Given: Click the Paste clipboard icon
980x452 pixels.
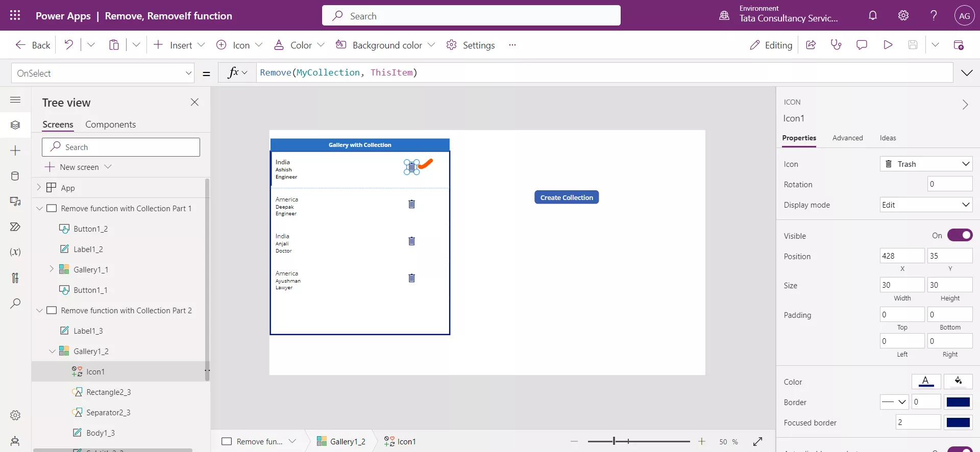Looking at the screenshot, I should 114,45.
